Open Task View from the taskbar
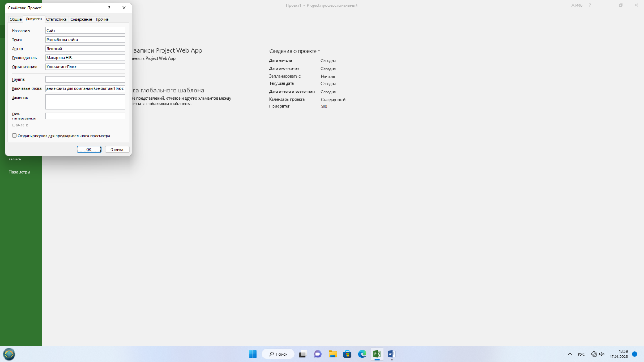Image resolution: width=644 pixels, height=362 pixels. click(304, 354)
